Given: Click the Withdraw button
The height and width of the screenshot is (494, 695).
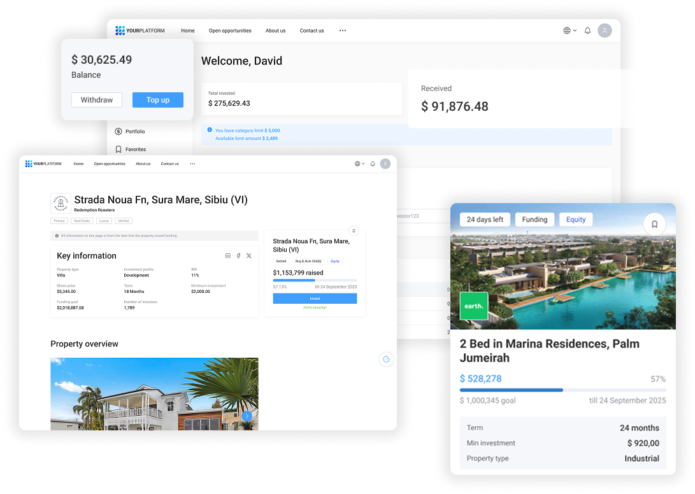Looking at the screenshot, I should [x=97, y=100].
